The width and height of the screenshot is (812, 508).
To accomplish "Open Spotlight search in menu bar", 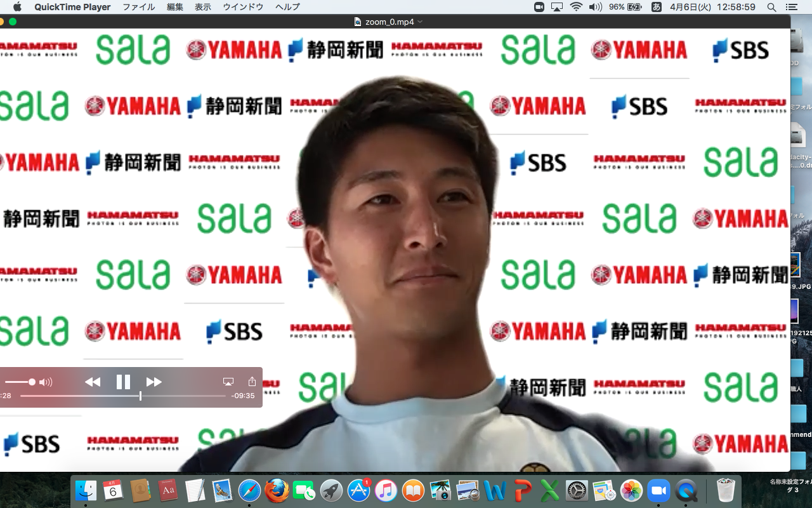I will (771, 7).
